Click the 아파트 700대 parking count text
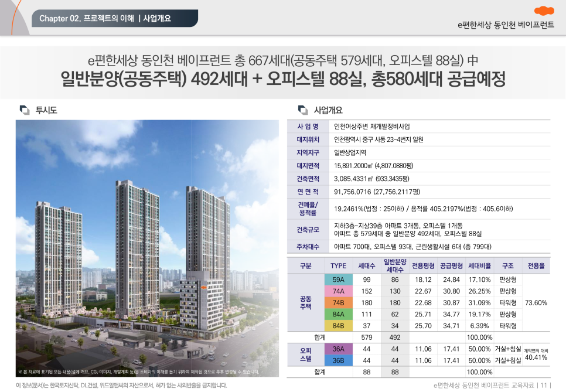 pyautogui.click(x=412, y=247)
